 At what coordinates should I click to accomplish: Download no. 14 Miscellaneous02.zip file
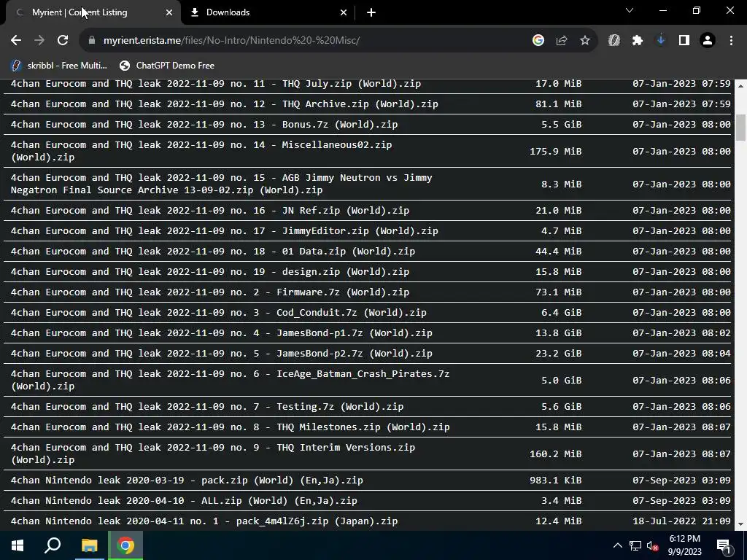(x=201, y=151)
